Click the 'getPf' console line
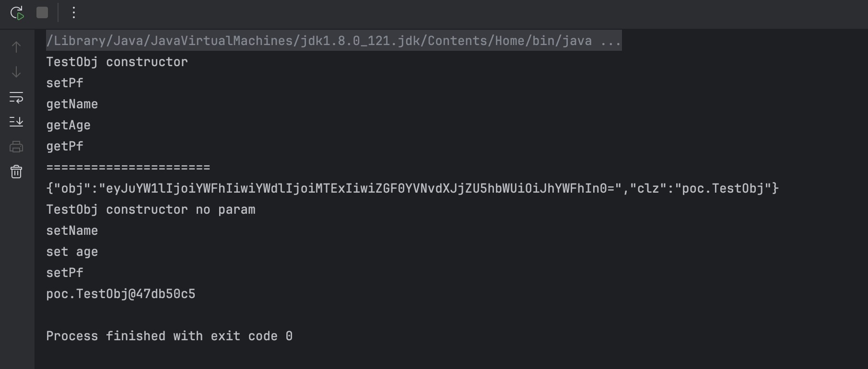This screenshot has width=868, height=369. coord(65,146)
